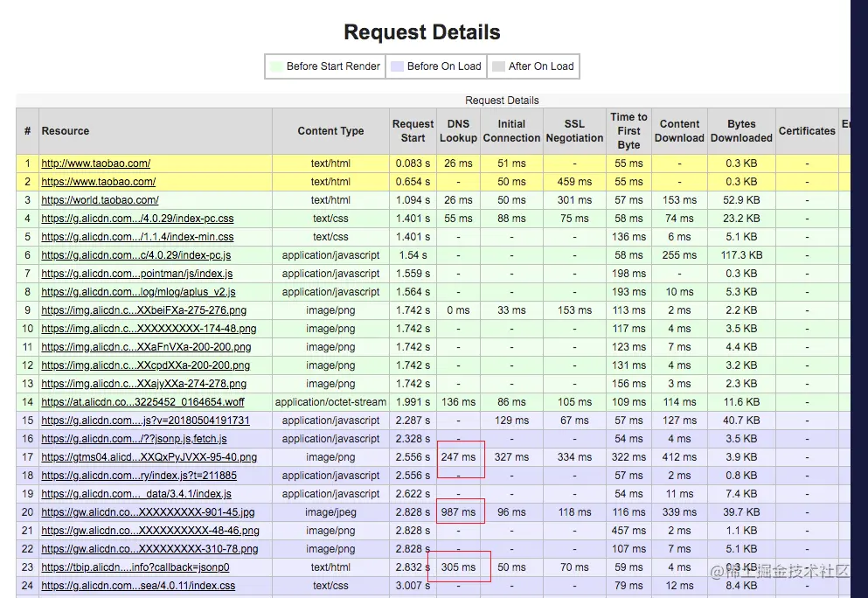
Task: Open the 1.1.4/index-min.css resource link
Action: tap(137, 236)
